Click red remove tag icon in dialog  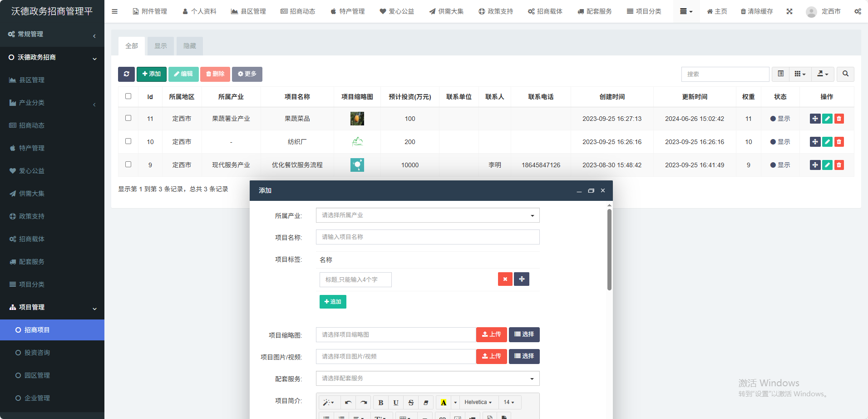[x=505, y=279]
